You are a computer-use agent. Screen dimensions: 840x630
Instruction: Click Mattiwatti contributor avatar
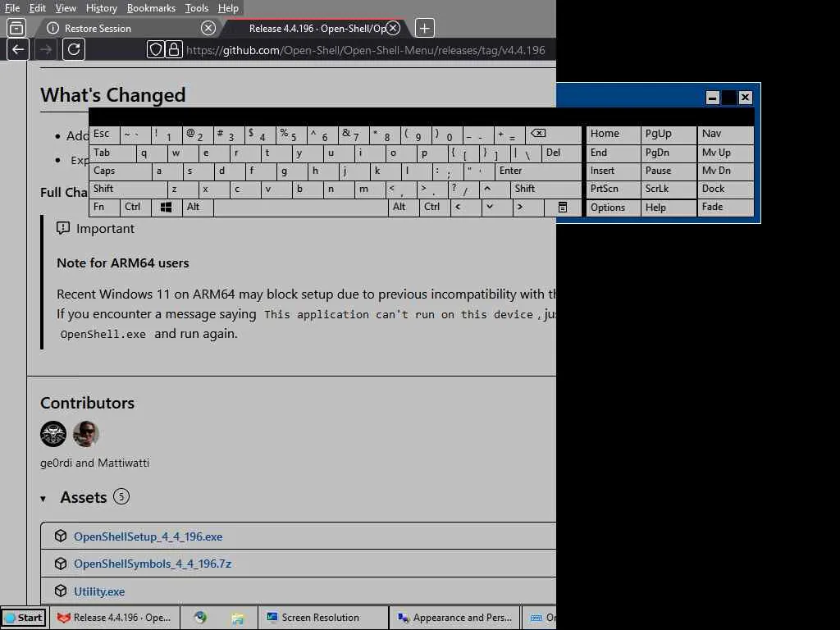(x=85, y=434)
